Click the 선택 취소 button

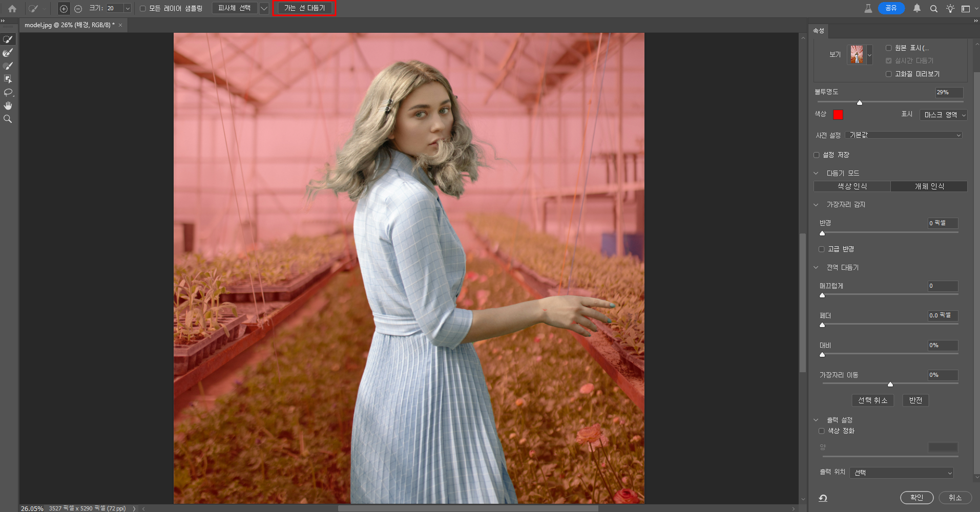[x=873, y=400]
